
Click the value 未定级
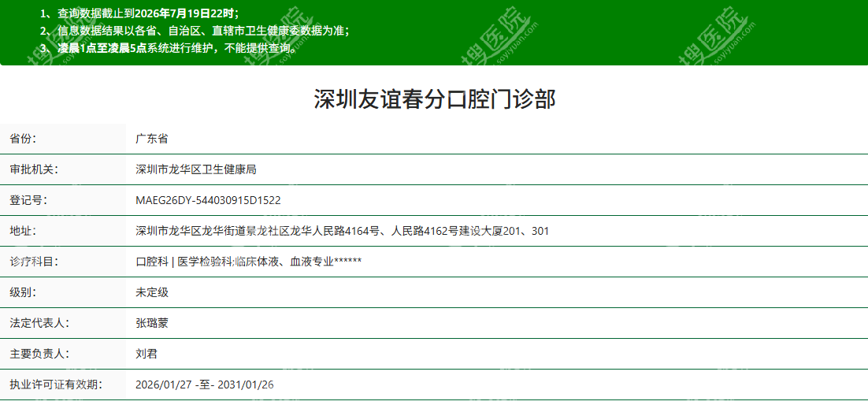[152, 292]
